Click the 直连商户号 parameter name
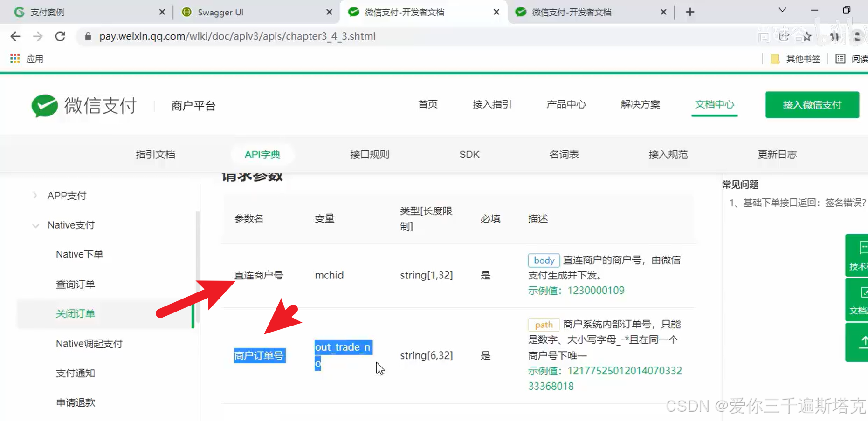This screenshot has height=421, width=868. (259, 275)
